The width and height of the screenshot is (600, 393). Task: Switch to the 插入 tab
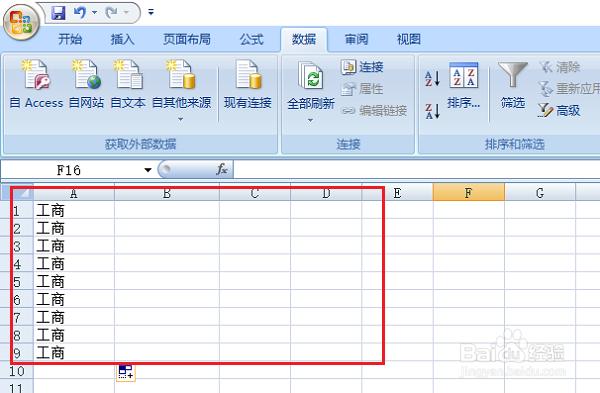point(122,39)
